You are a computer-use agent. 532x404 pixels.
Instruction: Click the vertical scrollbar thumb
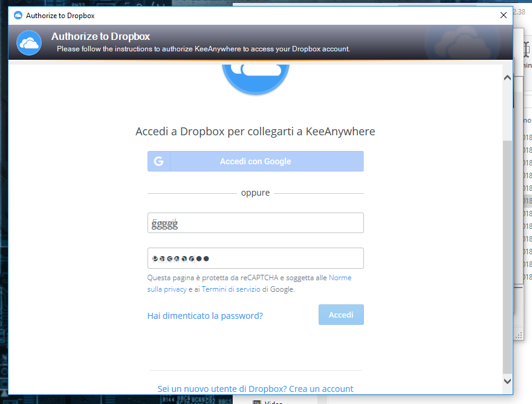pos(507,257)
